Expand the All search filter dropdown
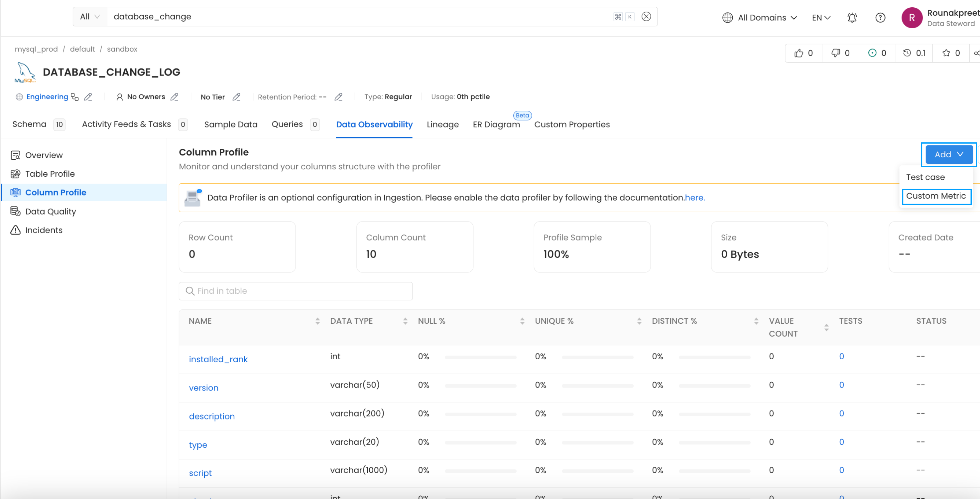 coord(90,16)
